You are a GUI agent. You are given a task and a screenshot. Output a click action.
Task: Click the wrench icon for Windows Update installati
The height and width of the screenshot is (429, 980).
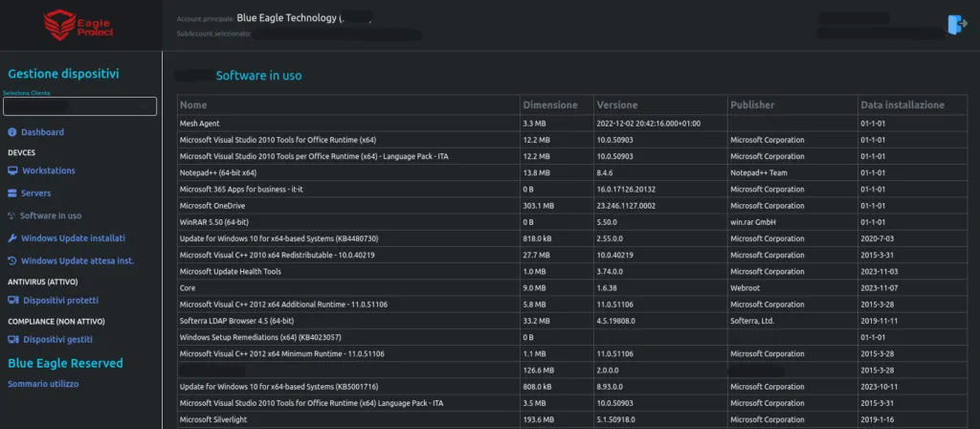click(11, 238)
